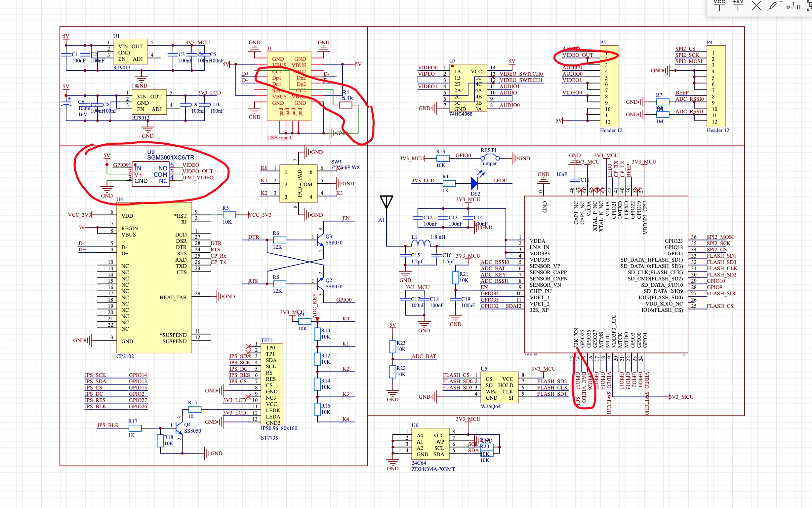Screen dimensions: 812x508
Task: Select capacitor C15 1.2pf
Action: click(405, 256)
